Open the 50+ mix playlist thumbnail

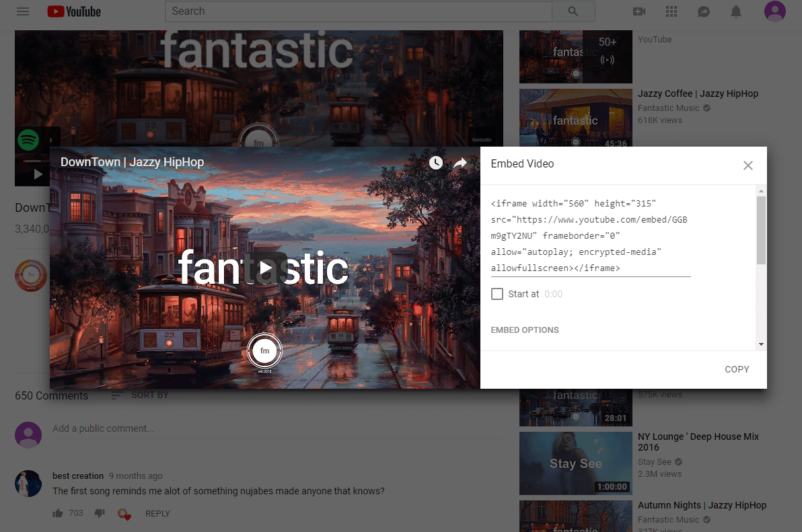click(x=575, y=56)
